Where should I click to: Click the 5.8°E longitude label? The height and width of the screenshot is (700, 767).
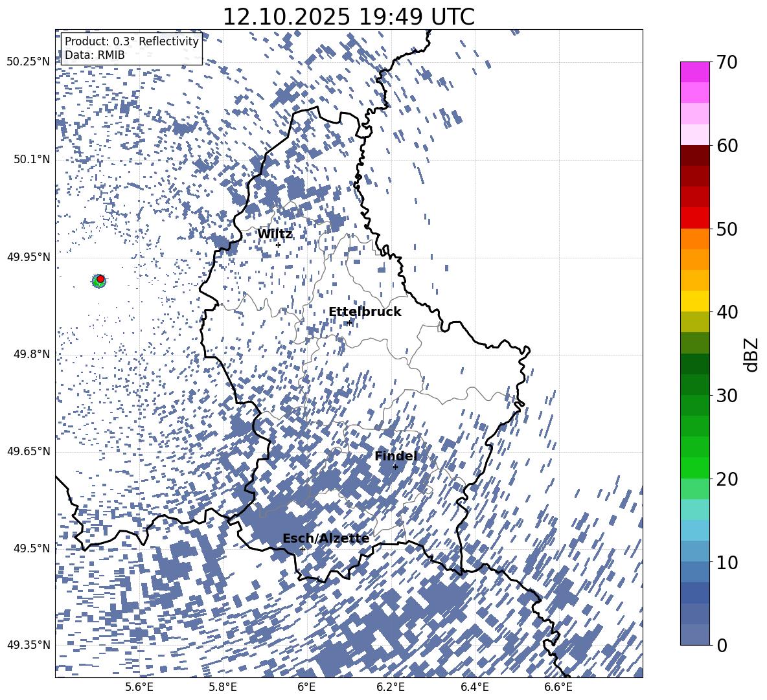click(x=223, y=688)
